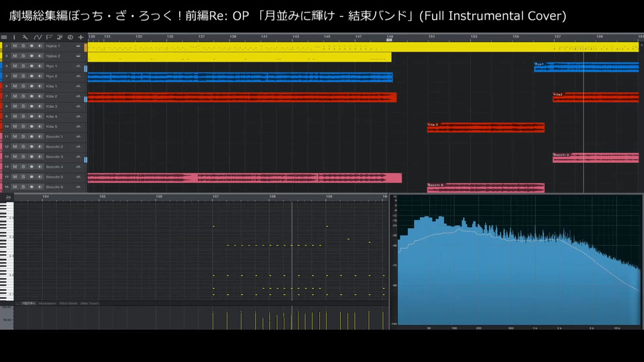Viewport: 644px width, 362px height.
Task: Toggle the time/tempo clock icon
Action: [x=70, y=37]
